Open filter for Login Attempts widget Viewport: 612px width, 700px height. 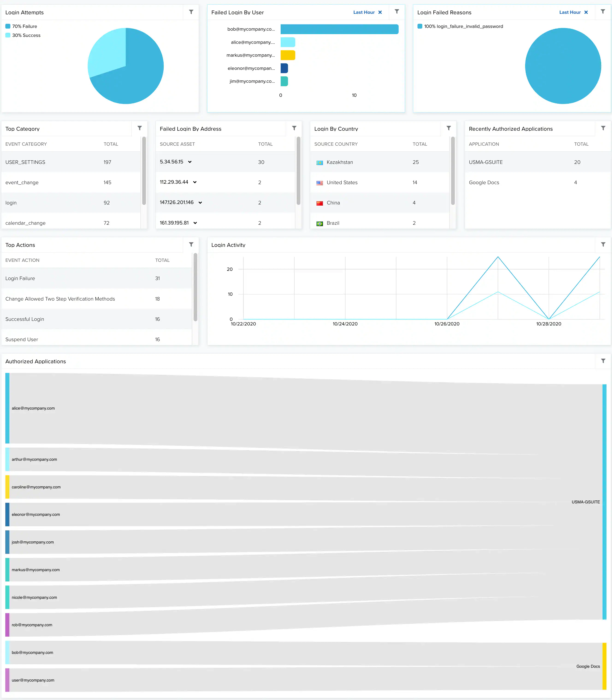191,12
